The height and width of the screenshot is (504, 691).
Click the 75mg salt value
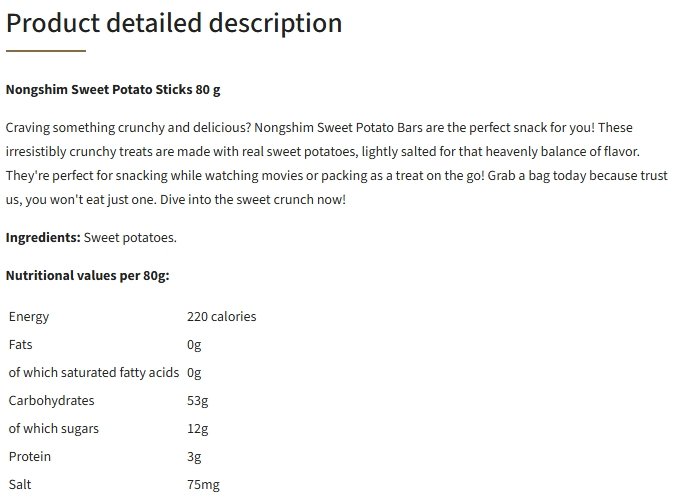pyautogui.click(x=203, y=485)
